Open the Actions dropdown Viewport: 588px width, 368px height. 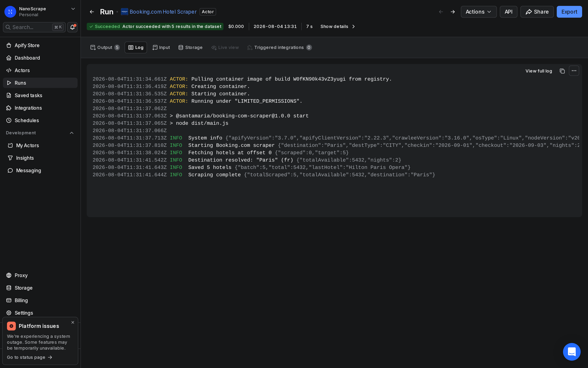point(478,12)
